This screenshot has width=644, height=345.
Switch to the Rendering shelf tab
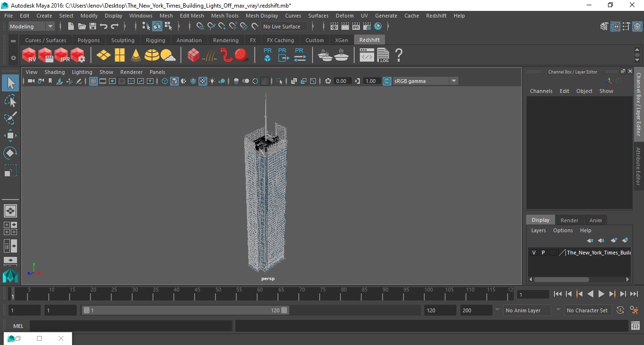click(x=225, y=40)
